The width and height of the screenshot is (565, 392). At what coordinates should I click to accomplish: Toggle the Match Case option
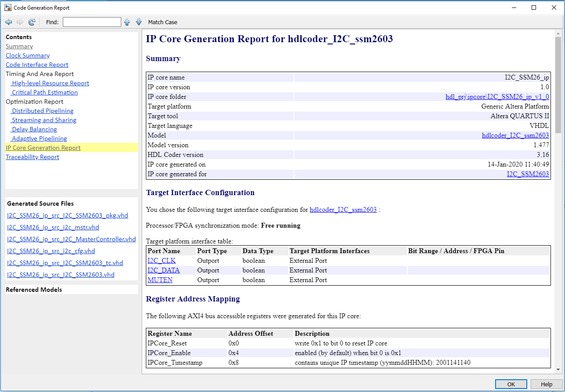point(163,22)
